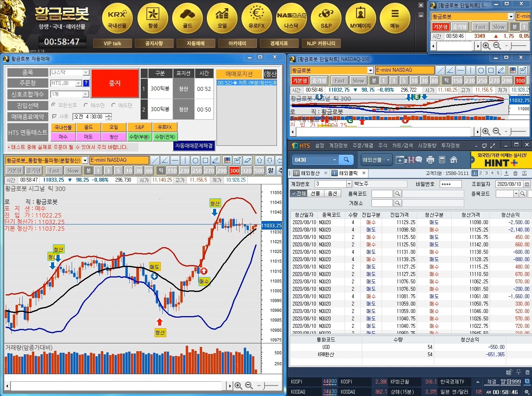Click 자동매매문제해결 button
Image resolution: width=532 pixels, height=396 pixels.
tap(194, 145)
